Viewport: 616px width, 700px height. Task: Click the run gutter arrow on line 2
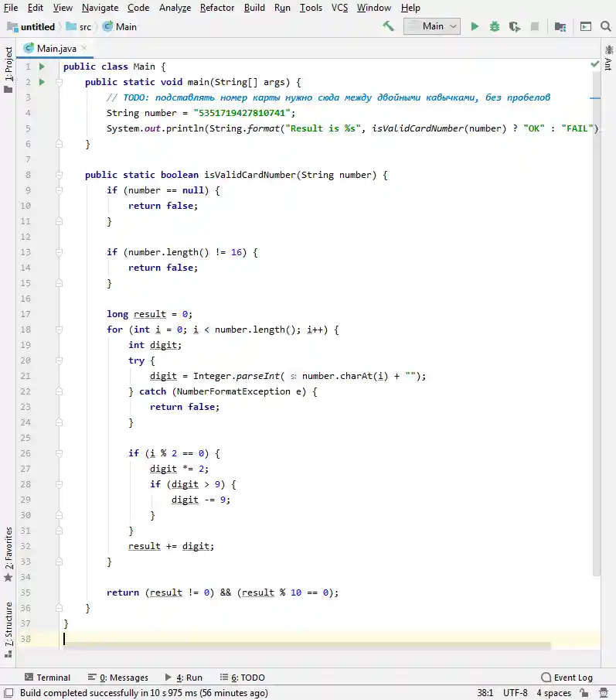pos(42,82)
